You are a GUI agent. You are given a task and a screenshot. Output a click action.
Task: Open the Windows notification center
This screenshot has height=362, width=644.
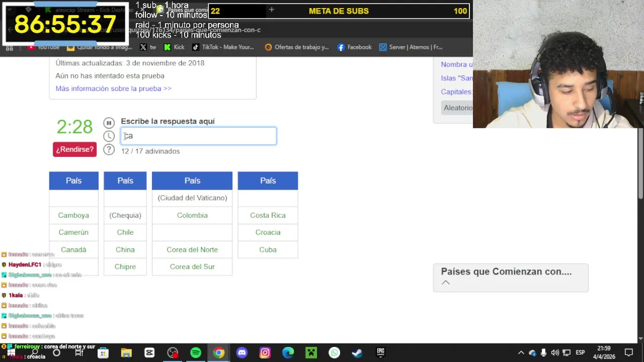pos(629,353)
